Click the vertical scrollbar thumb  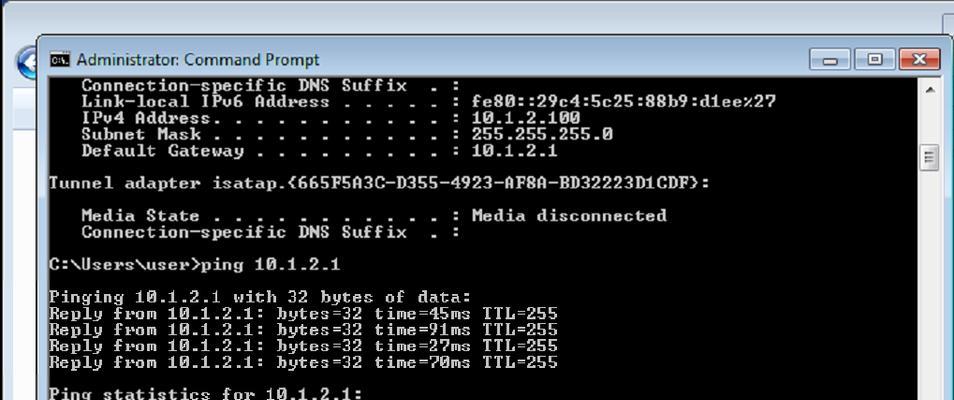click(x=930, y=158)
